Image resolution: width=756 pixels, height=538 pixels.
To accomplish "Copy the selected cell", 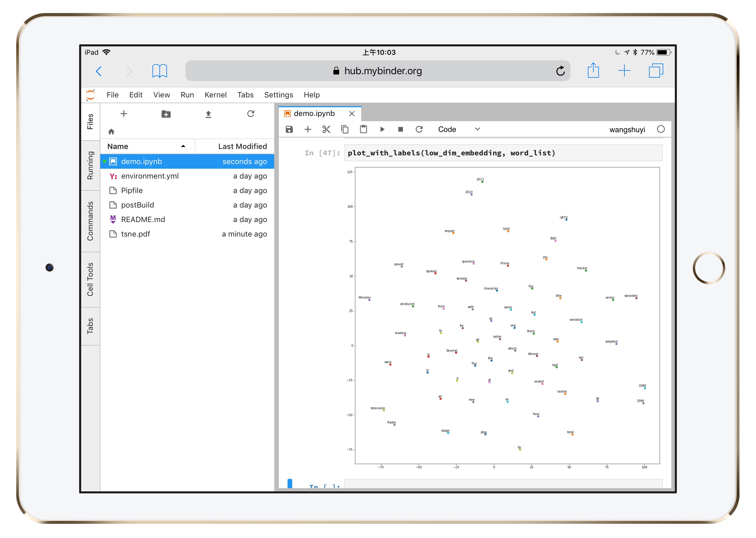I will tap(345, 129).
